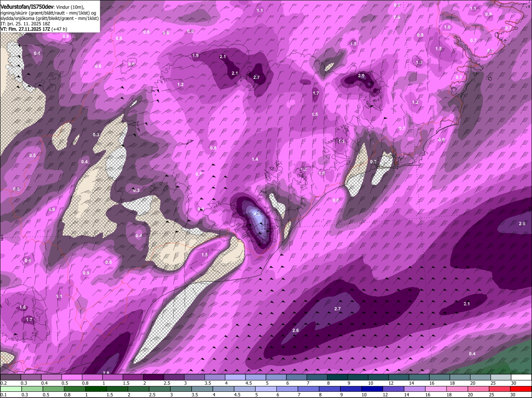Screen dimensions: 532x398
Task: Click the 1.9 value label on the map
Action: tap(195, 55)
